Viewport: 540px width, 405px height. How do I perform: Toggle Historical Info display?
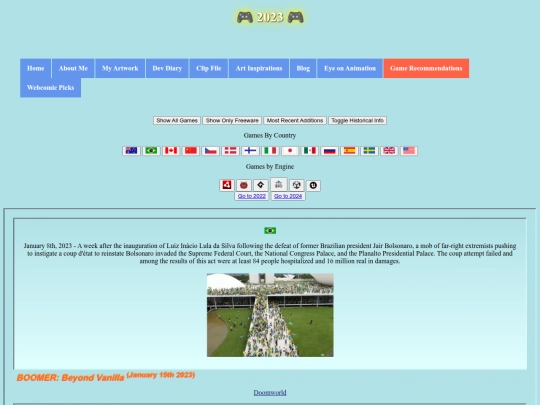coord(357,121)
